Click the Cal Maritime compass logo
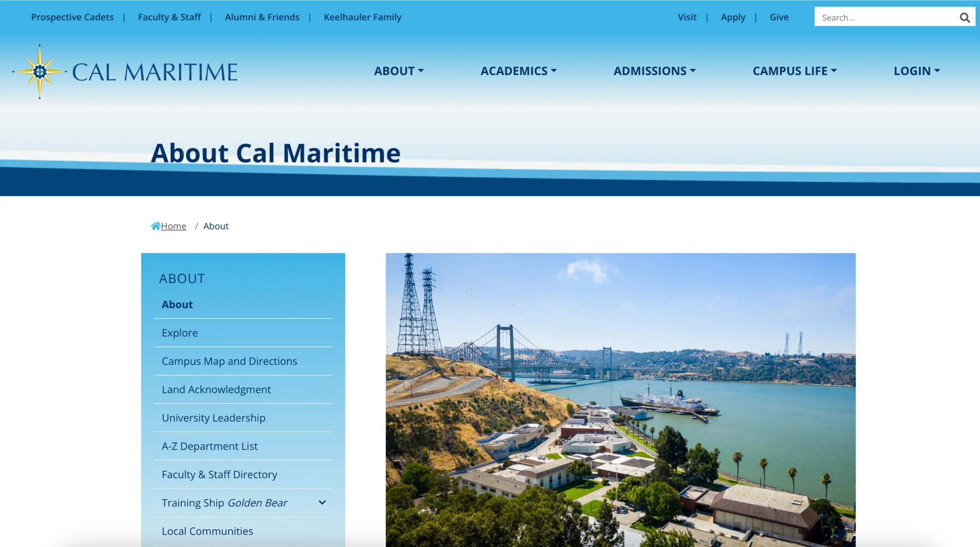The width and height of the screenshot is (980, 547). (x=40, y=71)
